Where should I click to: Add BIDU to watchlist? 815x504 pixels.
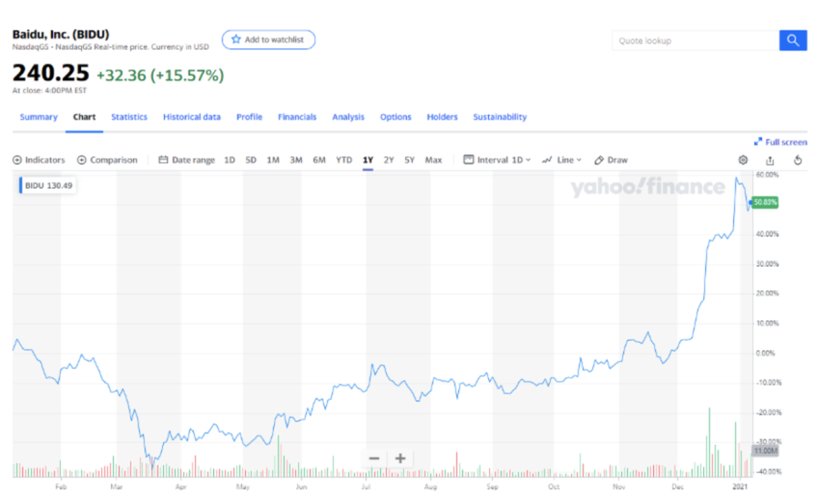(x=268, y=40)
